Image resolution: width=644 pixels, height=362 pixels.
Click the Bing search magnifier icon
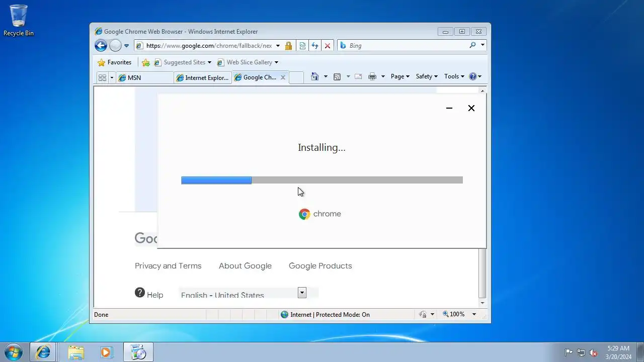tap(472, 45)
